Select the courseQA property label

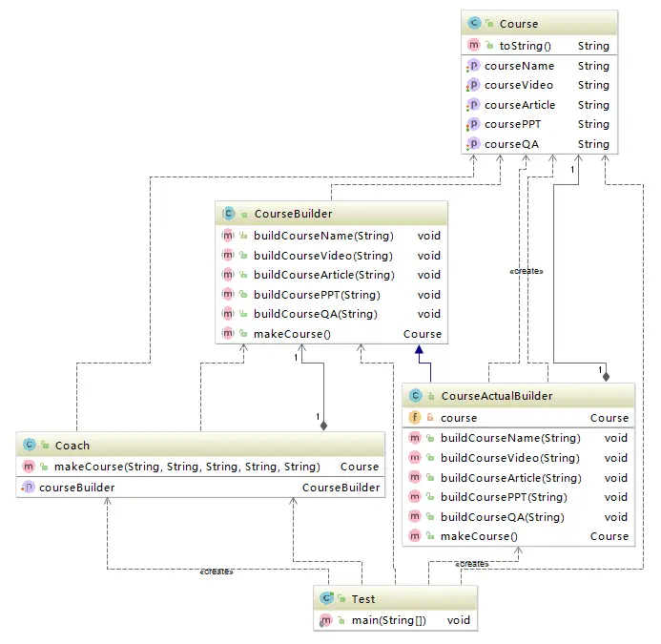pos(512,144)
